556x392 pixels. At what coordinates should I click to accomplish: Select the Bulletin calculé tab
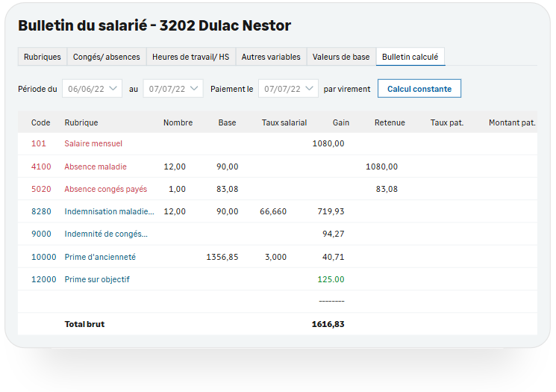pos(410,57)
